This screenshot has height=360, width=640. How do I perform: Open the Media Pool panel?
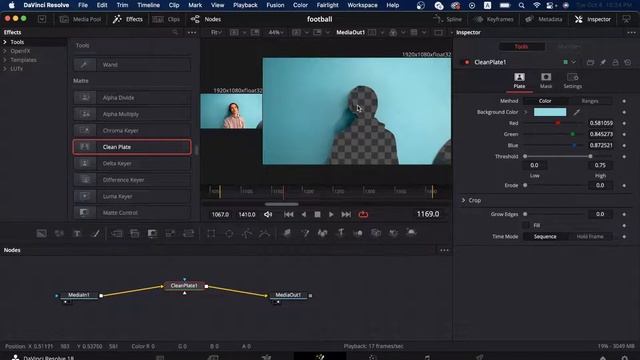(x=80, y=19)
